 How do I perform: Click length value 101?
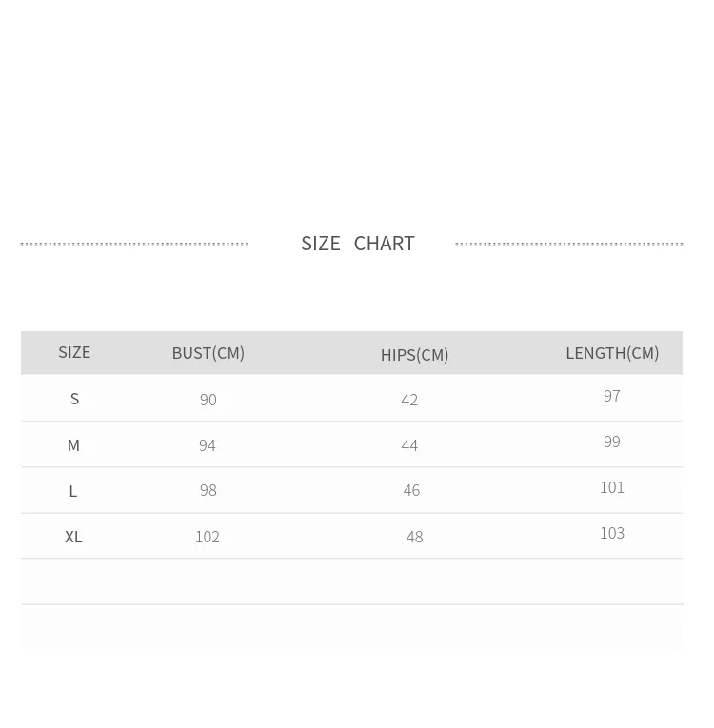pos(612,487)
